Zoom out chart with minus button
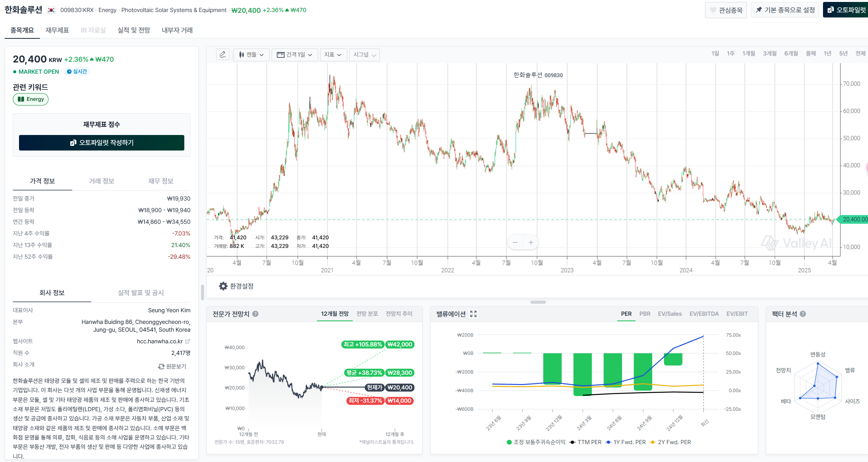 click(515, 242)
